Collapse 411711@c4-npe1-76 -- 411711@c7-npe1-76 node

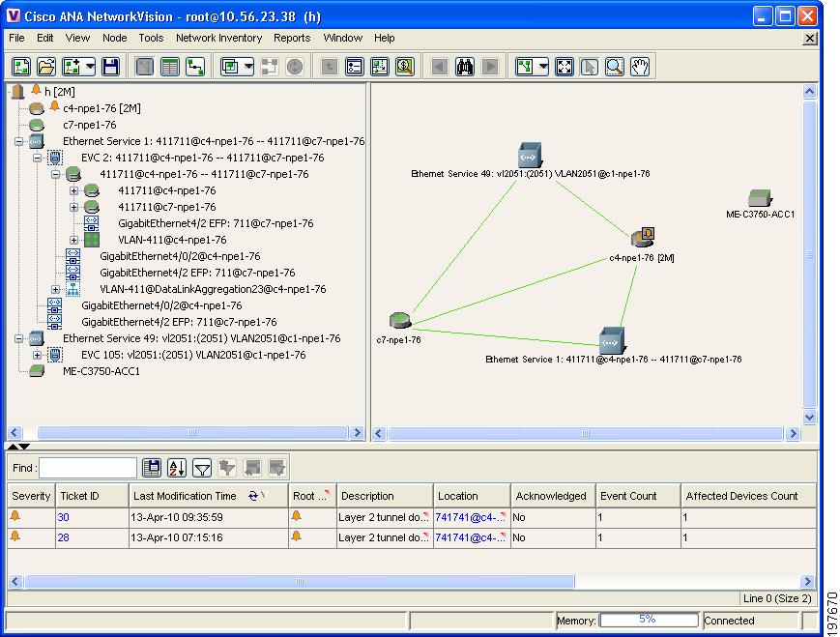point(55,174)
